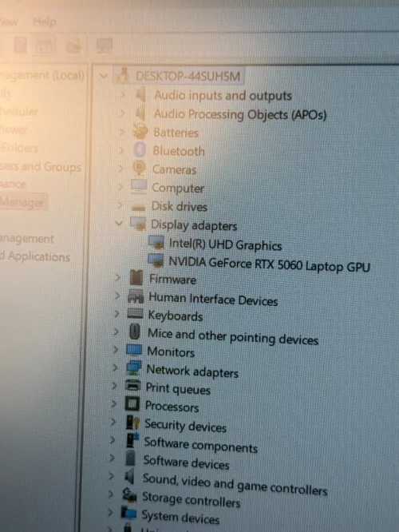Click the Audio inputs and outputs speaker icon

tap(141, 95)
